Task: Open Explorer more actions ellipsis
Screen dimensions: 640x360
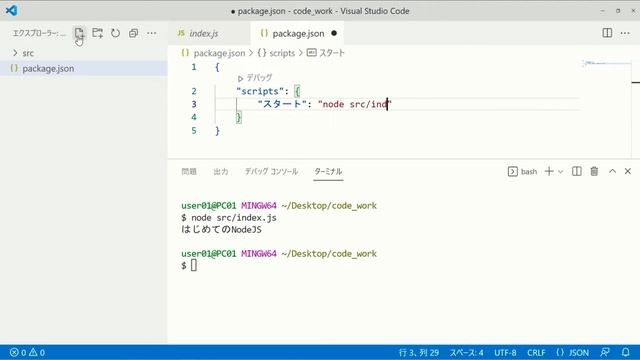Action: pyautogui.click(x=151, y=33)
